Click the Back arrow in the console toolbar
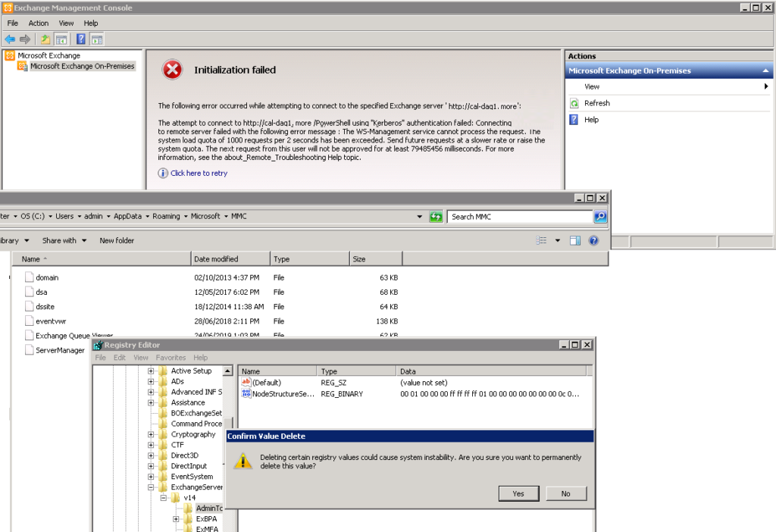The width and height of the screenshot is (776, 532). click(x=10, y=39)
